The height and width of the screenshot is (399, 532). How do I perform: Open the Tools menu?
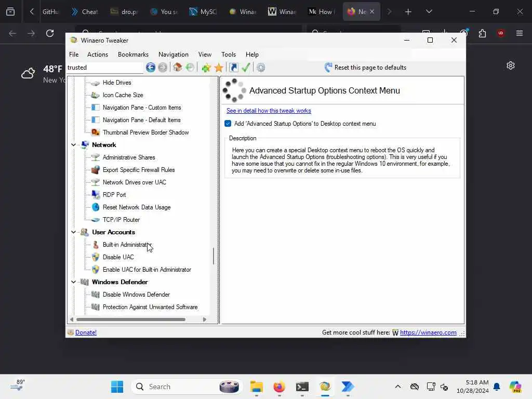[229, 54]
